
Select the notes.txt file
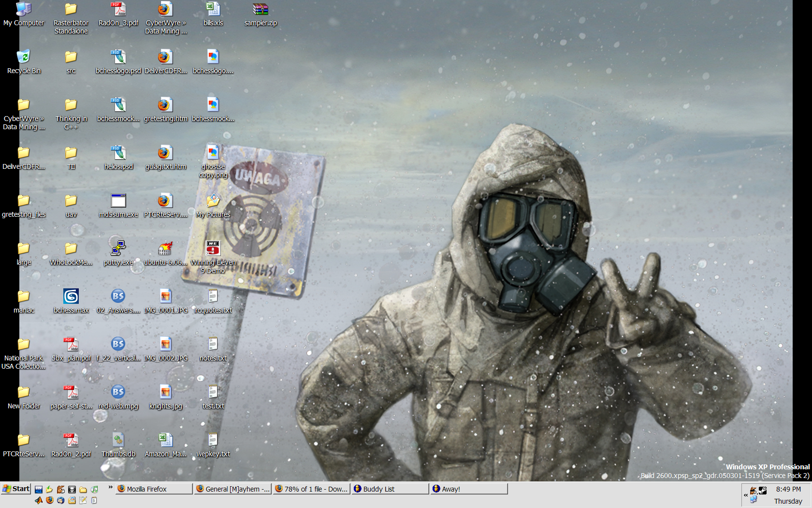tap(213, 349)
